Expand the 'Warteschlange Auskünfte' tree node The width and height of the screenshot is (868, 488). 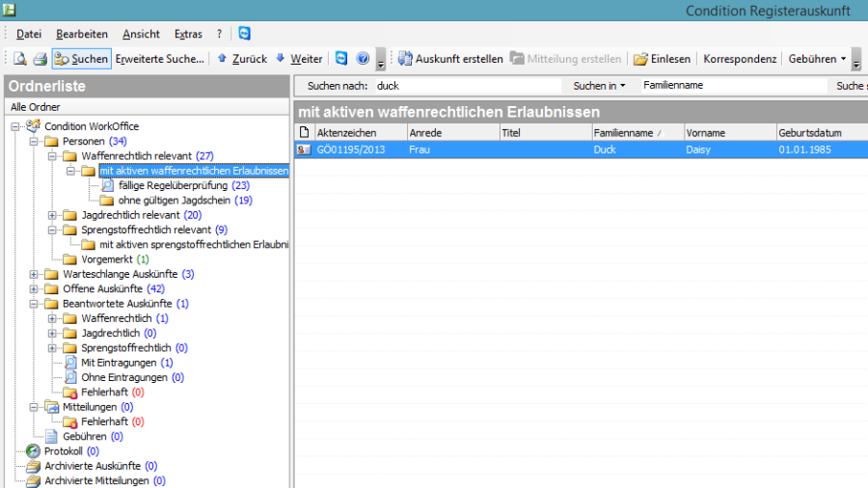coord(35,274)
